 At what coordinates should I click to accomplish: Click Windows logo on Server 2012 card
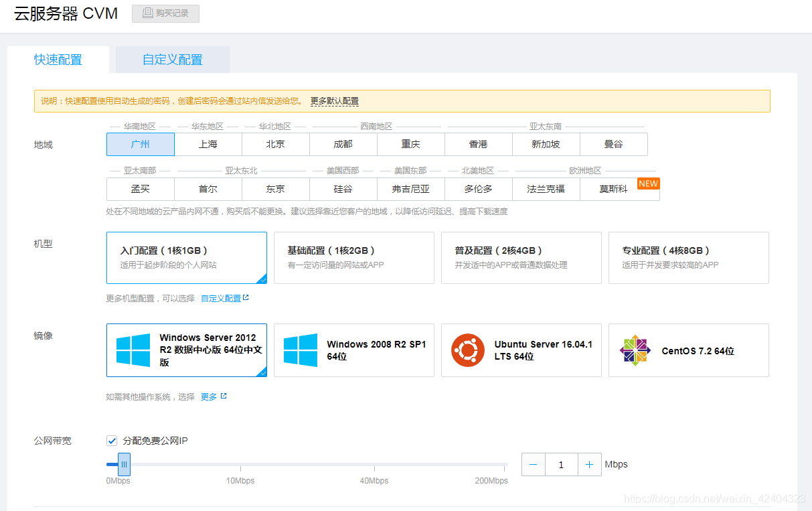pyautogui.click(x=133, y=350)
